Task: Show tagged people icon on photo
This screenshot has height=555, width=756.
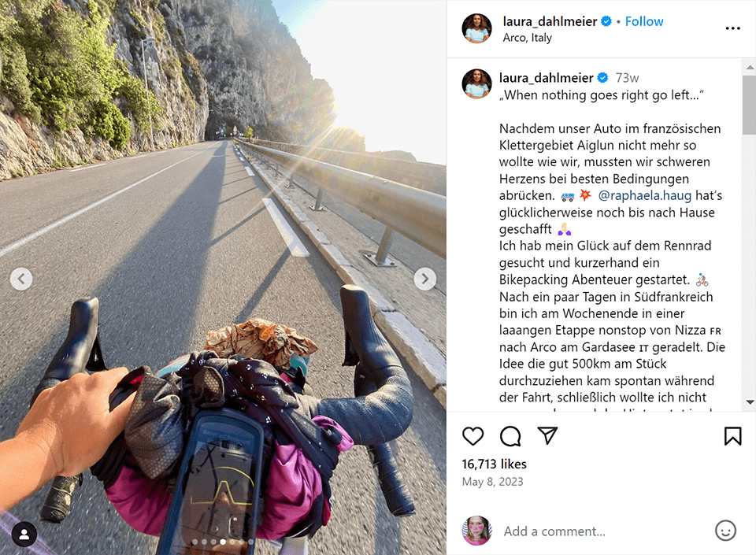Action: coord(24,534)
